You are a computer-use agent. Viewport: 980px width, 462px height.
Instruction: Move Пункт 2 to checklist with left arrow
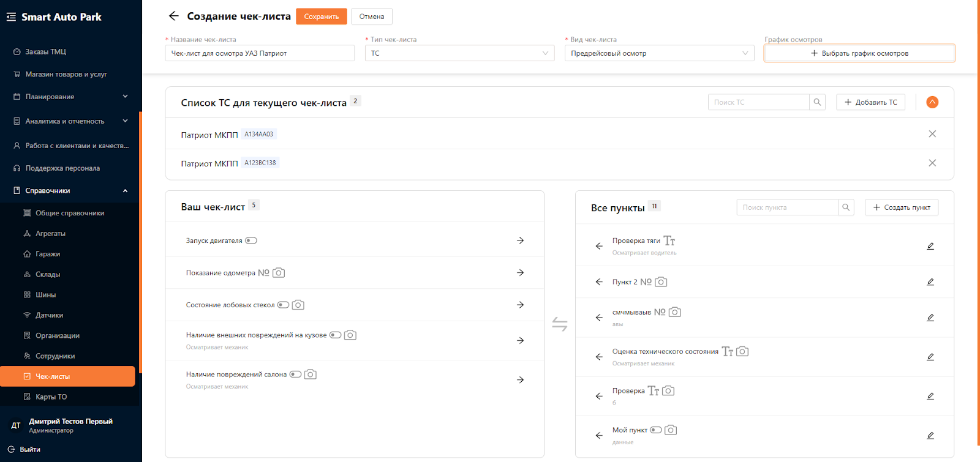click(x=599, y=282)
